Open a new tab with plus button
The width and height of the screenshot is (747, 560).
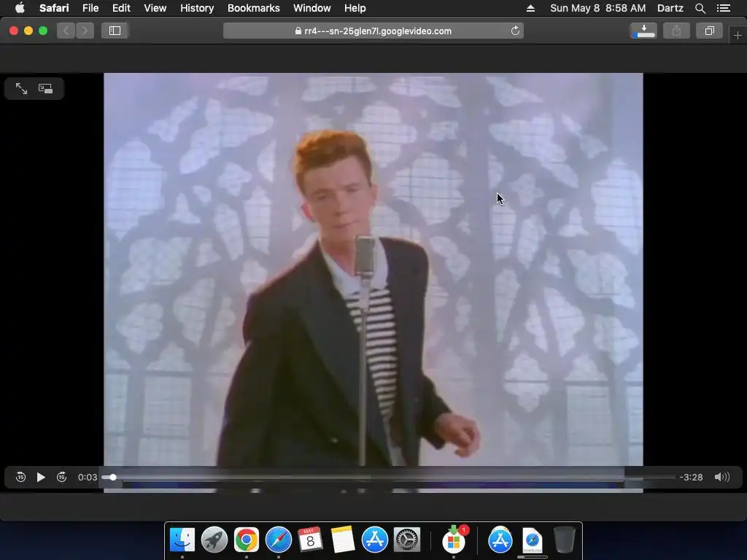pyautogui.click(x=738, y=35)
